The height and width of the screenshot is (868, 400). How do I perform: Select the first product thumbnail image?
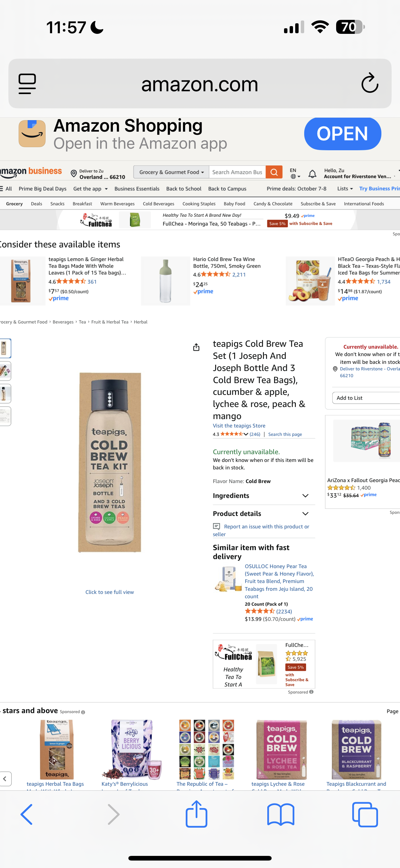5,348
